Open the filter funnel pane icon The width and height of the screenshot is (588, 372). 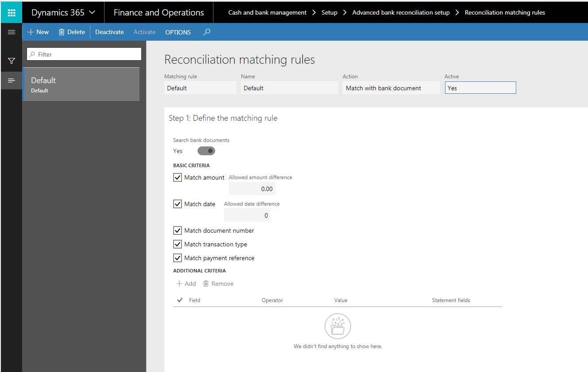(x=12, y=61)
